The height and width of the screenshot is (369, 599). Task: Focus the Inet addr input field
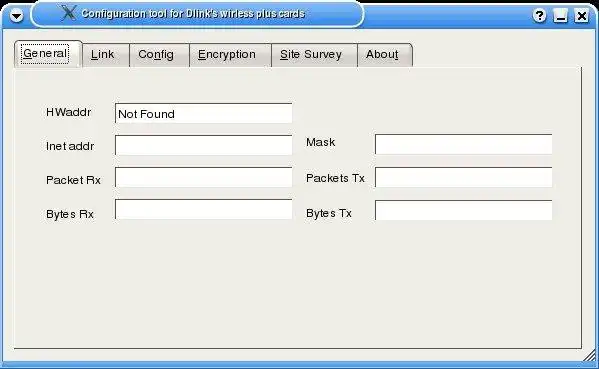[x=204, y=145]
